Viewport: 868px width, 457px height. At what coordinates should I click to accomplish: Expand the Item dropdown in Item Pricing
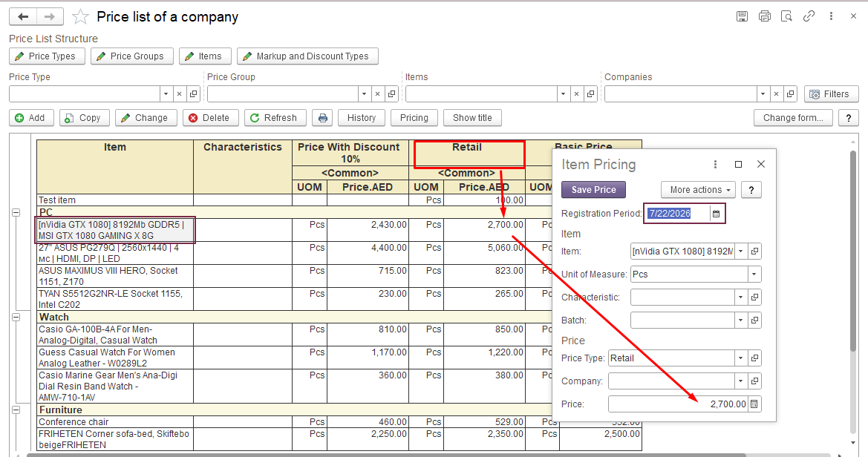(741, 251)
